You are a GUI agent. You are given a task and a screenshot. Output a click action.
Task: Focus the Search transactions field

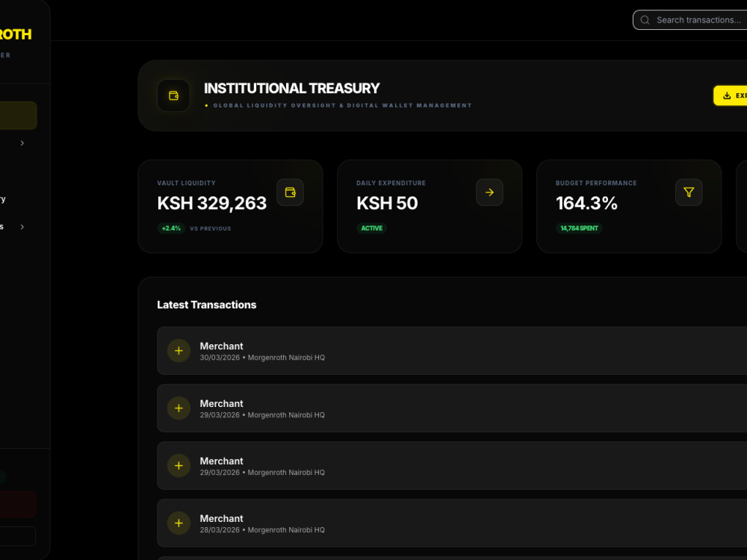689,20
